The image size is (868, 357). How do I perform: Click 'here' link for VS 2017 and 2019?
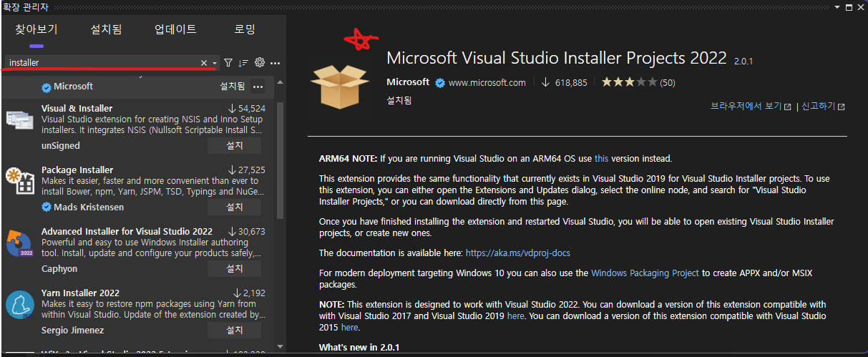515,316
